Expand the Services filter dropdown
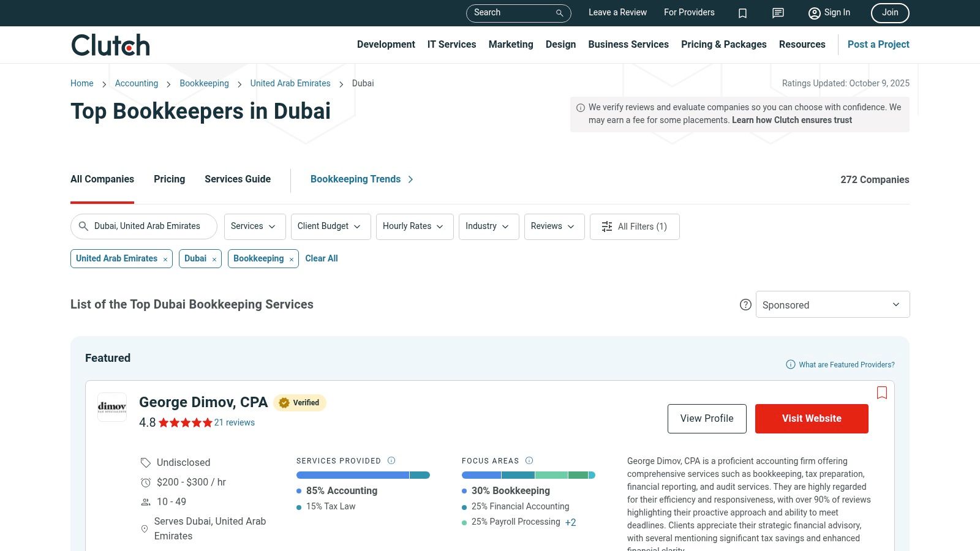This screenshot has width=980, height=551. tap(254, 227)
